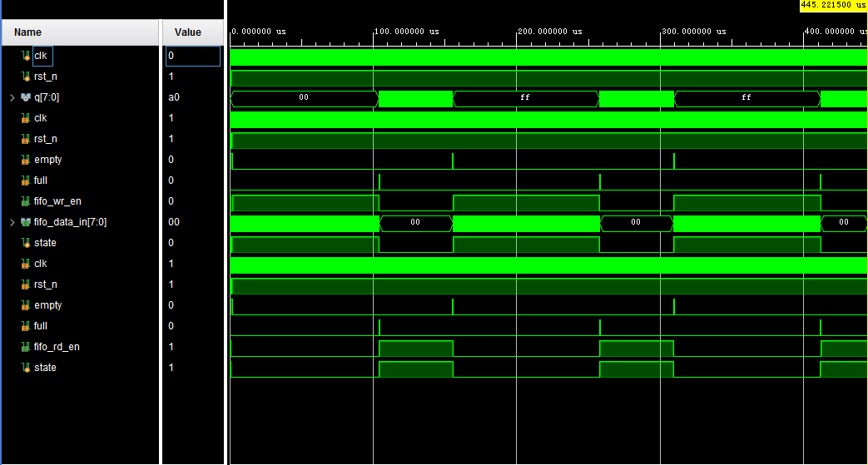Viewport: 868px width, 465px height.
Task: Expand the q[7:0] bus signal
Action: click(12, 97)
